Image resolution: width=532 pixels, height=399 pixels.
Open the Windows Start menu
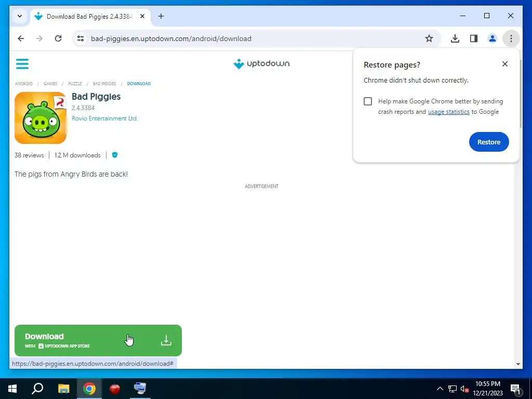click(12, 389)
